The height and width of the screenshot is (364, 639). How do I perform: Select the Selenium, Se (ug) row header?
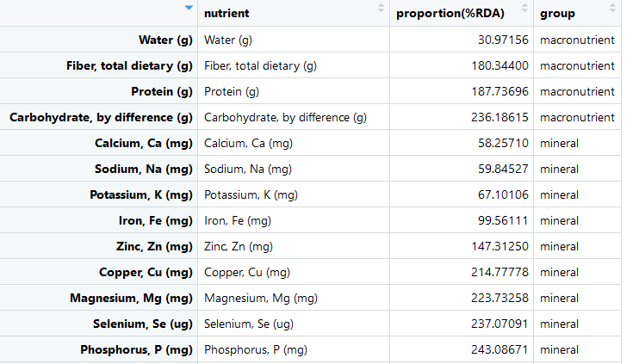coord(143,324)
